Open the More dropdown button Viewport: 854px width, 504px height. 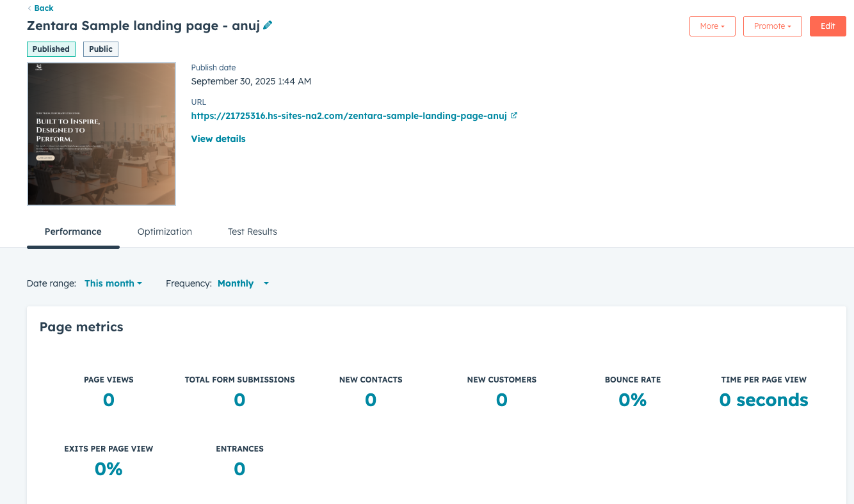(713, 26)
